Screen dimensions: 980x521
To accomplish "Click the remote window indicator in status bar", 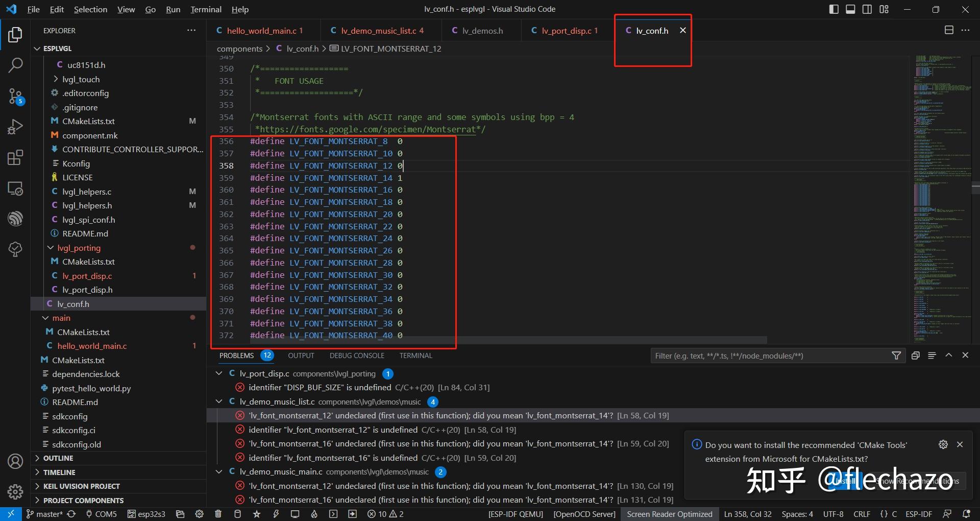I will [x=11, y=514].
